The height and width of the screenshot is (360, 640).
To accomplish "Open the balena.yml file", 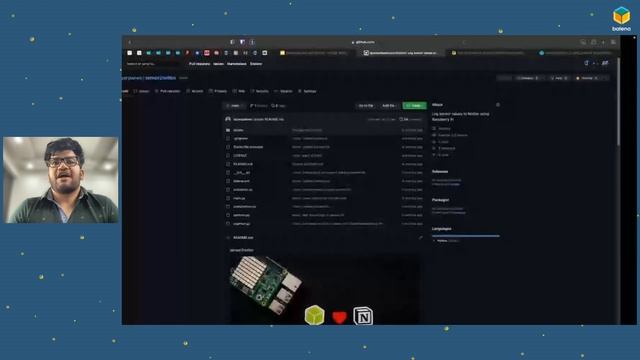I will click(x=241, y=181).
